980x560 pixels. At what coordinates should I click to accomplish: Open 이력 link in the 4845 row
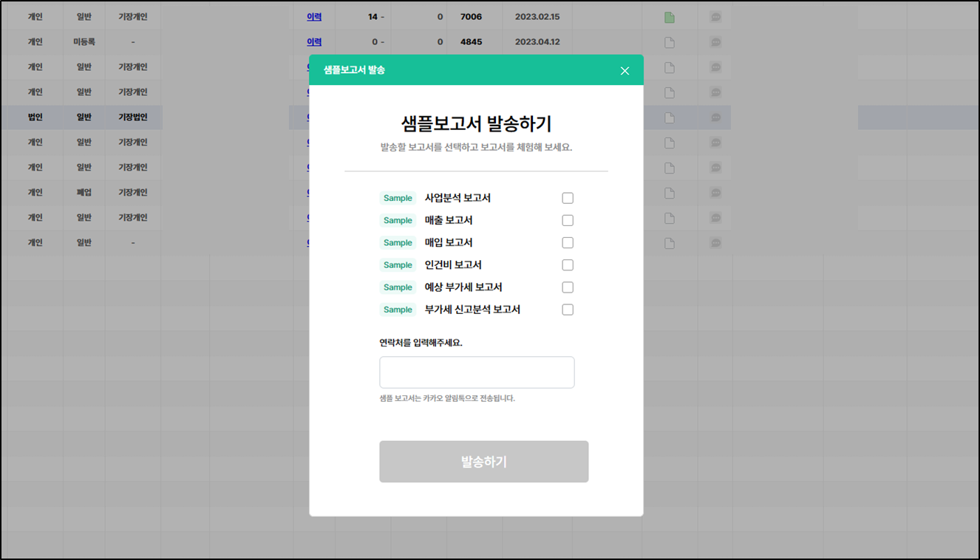click(314, 42)
